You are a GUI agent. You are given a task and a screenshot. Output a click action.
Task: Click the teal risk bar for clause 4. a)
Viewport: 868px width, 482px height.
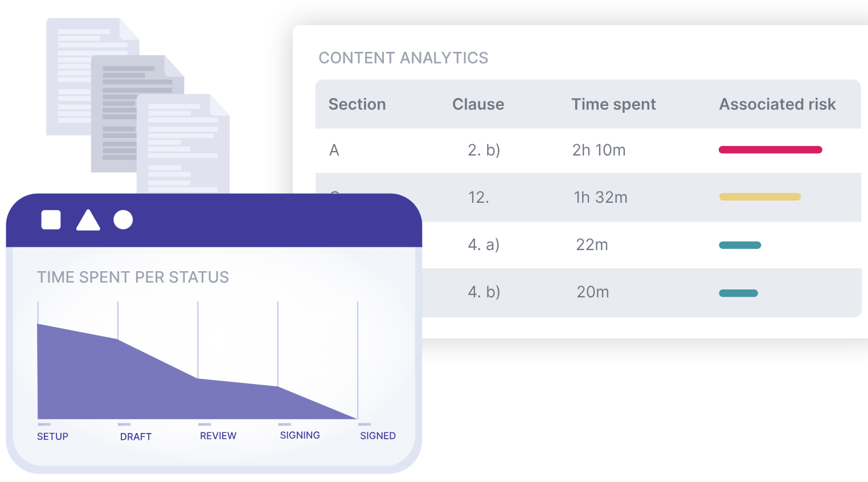pos(740,246)
